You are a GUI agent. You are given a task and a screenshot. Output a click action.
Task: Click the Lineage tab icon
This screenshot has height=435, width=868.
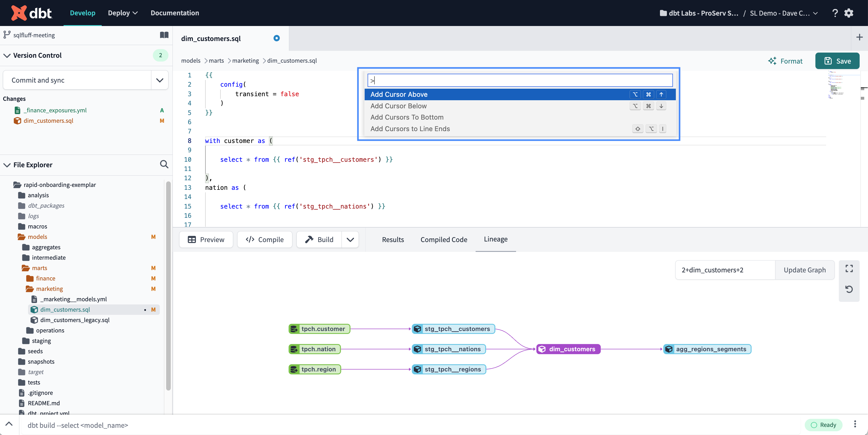pos(496,239)
